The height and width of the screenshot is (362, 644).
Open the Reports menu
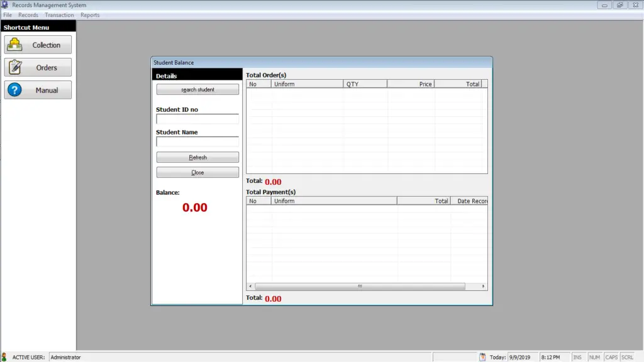click(x=89, y=14)
